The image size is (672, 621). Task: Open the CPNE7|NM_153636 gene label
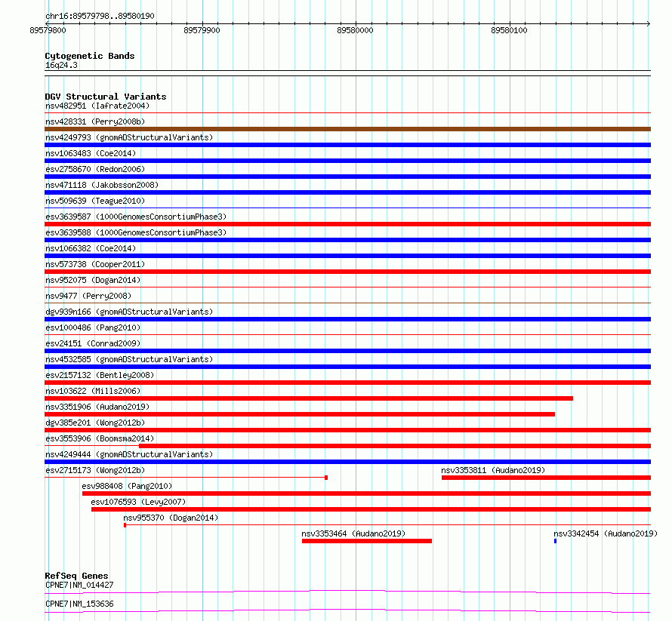coord(79,604)
